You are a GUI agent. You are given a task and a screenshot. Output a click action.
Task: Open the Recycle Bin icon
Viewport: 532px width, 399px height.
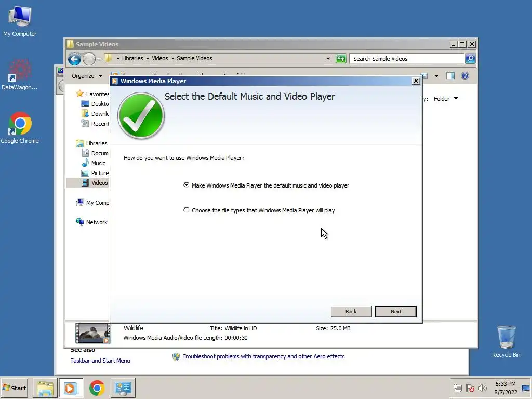(x=506, y=341)
